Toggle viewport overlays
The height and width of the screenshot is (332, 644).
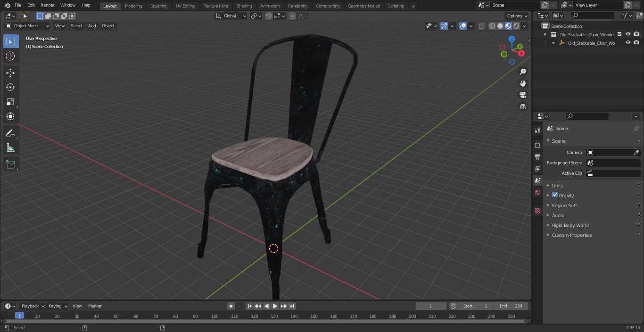point(463,26)
